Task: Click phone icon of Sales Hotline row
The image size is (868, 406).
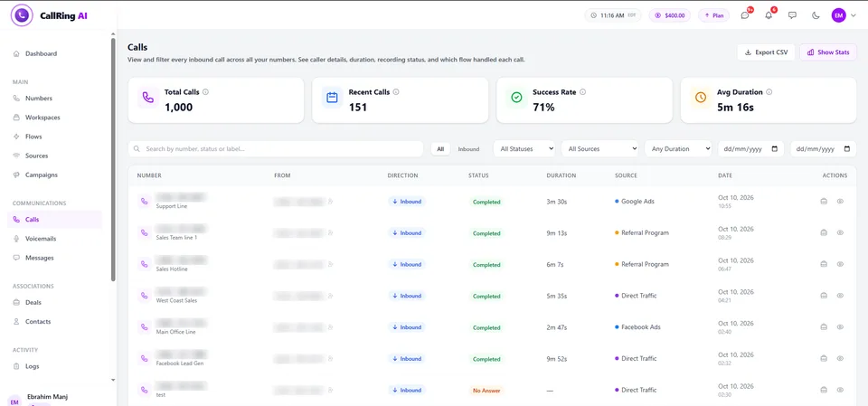Action: pos(145,264)
